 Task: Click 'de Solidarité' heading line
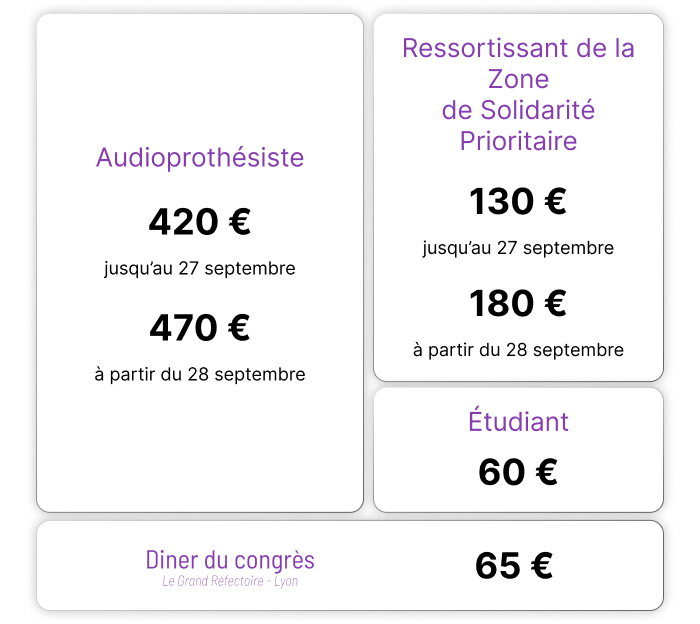click(x=518, y=110)
